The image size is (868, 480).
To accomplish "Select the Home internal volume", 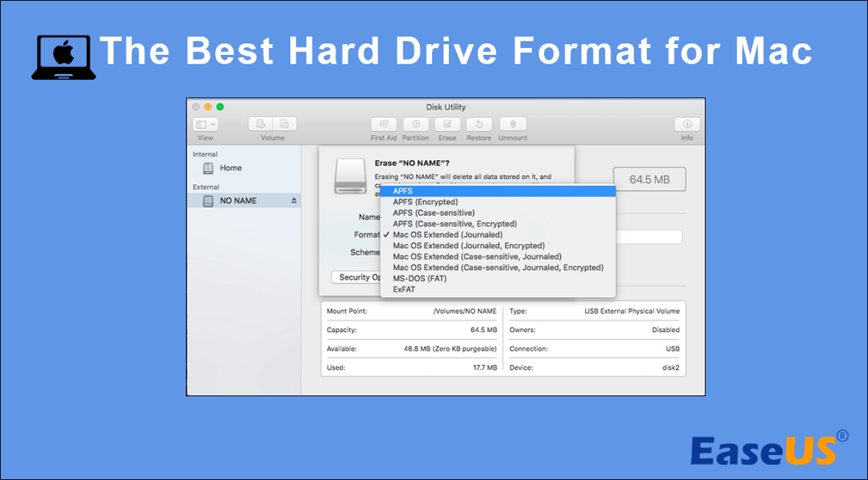I will [x=231, y=167].
